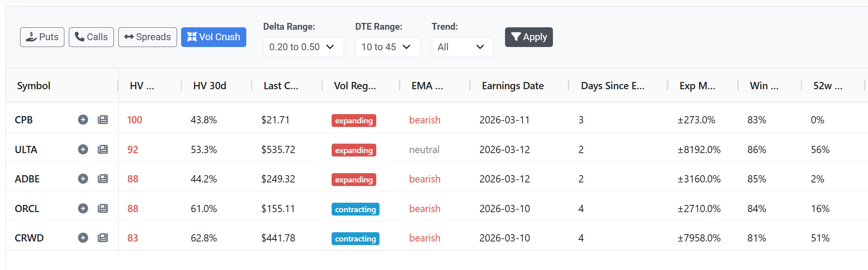This screenshot has height=270, width=868.
Task: Select the Vol Crush tab
Action: (x=214, y=37)
